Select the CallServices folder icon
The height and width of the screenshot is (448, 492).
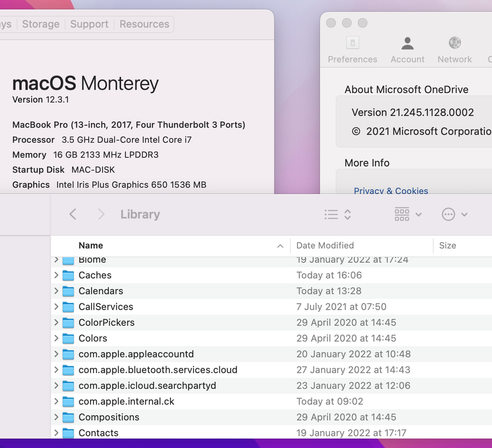click(x=68, y=307)
